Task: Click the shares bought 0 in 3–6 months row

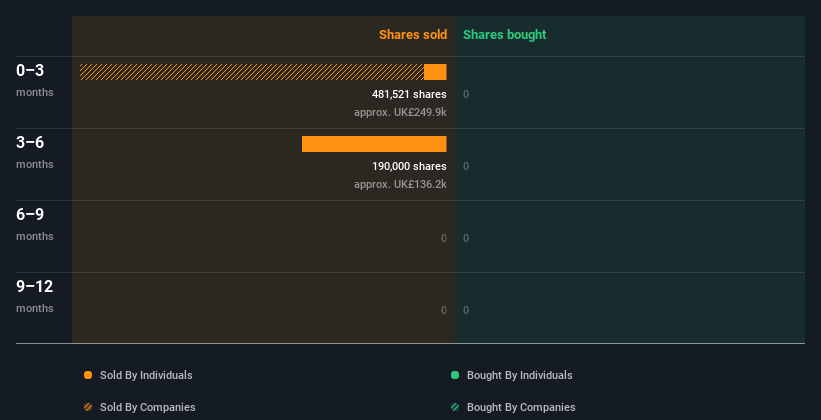Action: [466, 166]
